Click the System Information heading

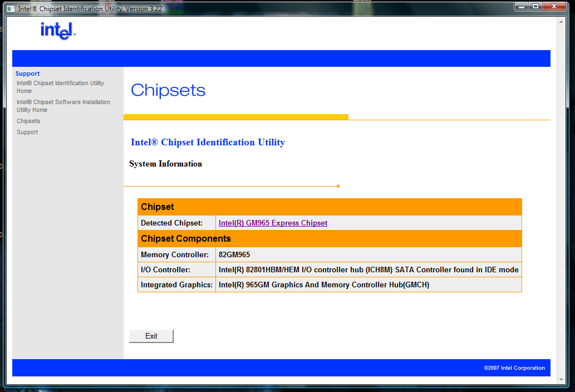click(x=165, y=164)
